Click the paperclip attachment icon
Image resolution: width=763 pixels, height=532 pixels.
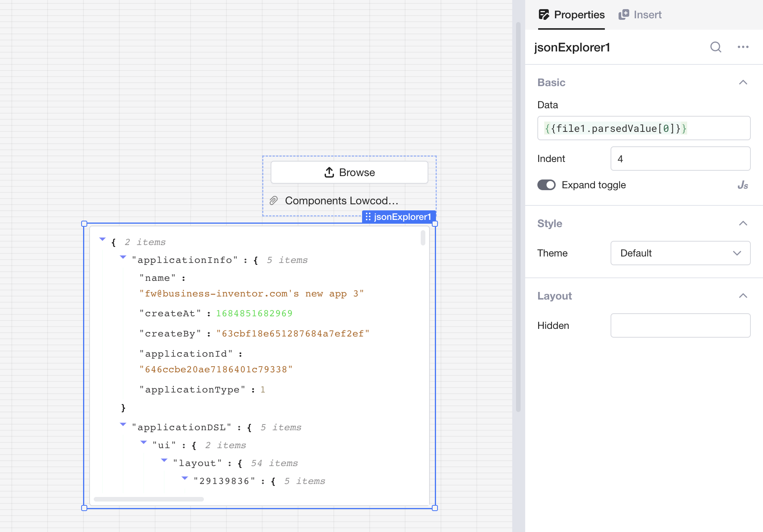274,200
